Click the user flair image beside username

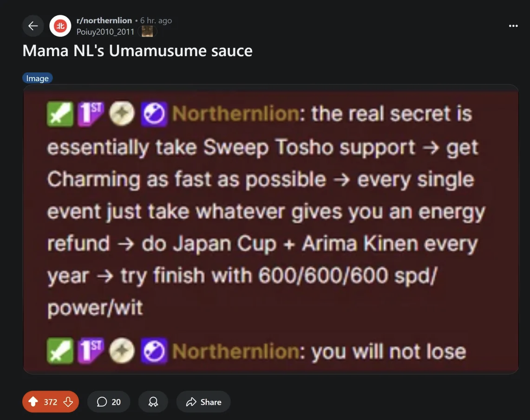point(147,32)
